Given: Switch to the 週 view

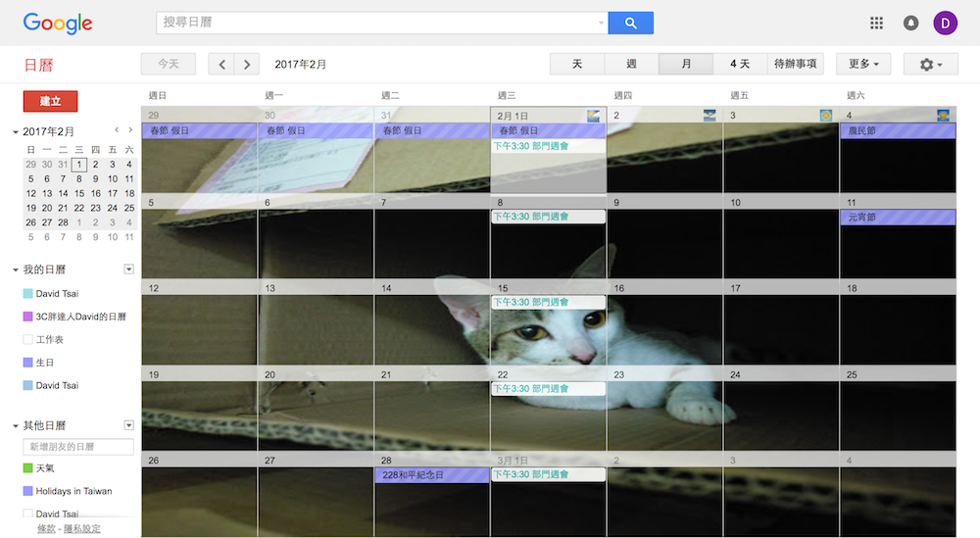Looking at the screenshot, I should tap(631, 65).
